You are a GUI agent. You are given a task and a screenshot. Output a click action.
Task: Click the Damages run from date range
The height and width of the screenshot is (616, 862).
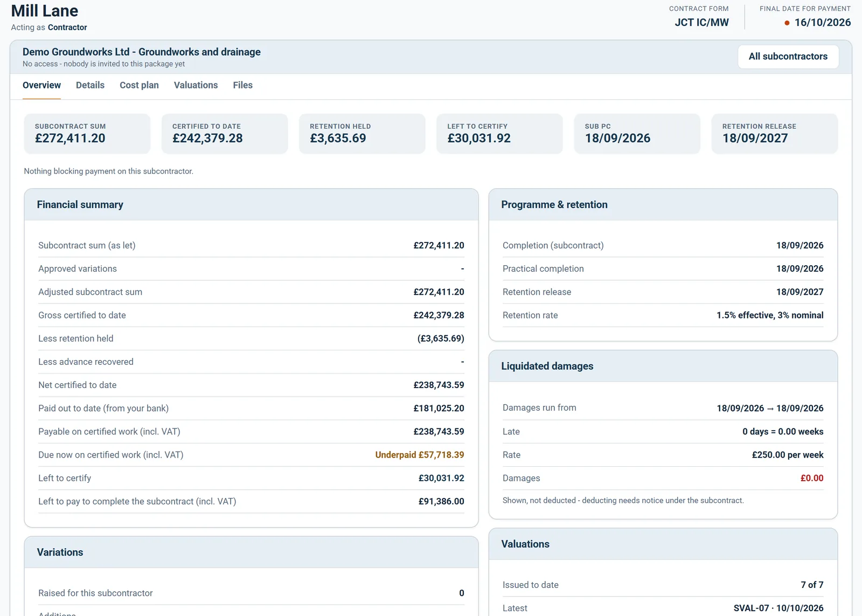tap(770, 409)
